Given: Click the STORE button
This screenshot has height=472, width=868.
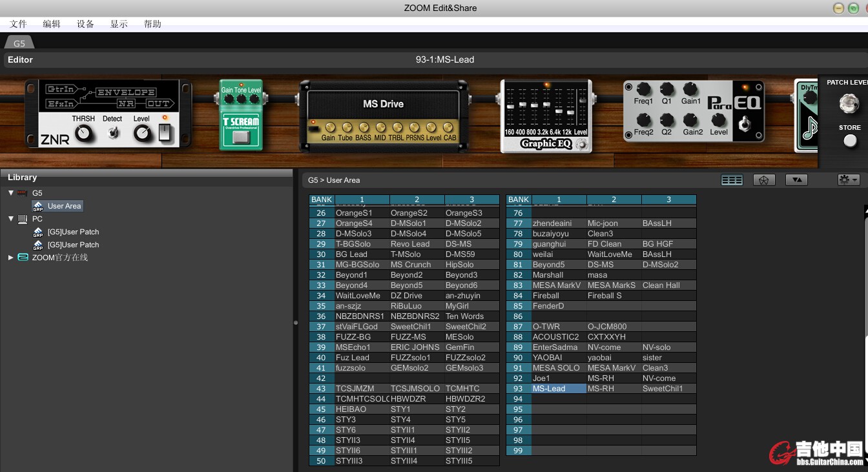Looking at the screenshot, I should tap(850, 141).
